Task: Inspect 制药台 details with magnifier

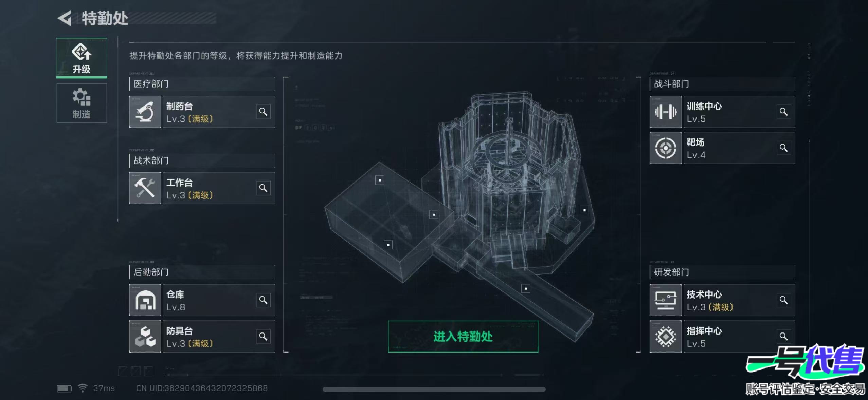Action: coord(263,112)
